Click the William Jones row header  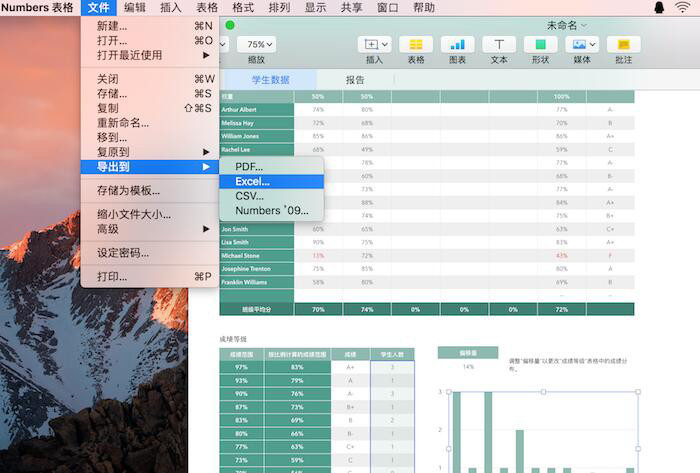(257, 136)
